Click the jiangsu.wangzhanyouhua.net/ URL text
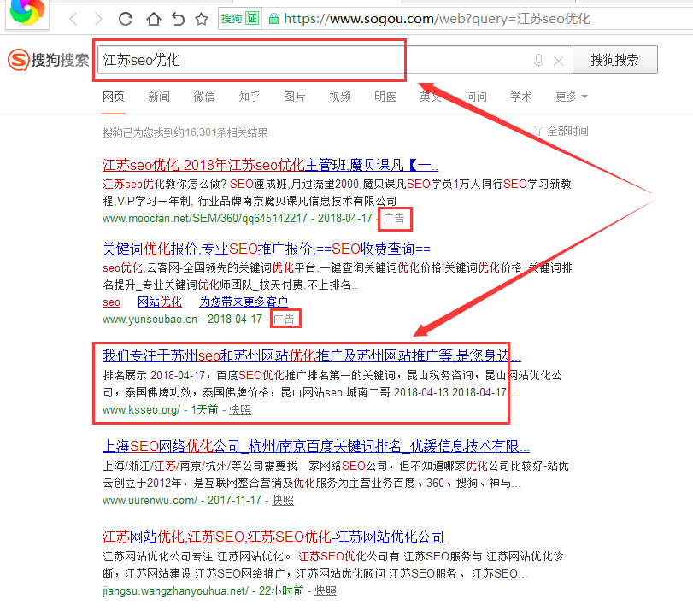Image resolution: width=693 pixels, height=616 pixels. 175,591
